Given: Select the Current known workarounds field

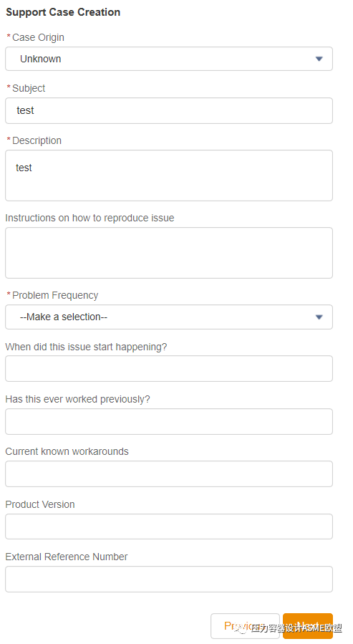Looking at the screenshot, I should click(169, 474).
